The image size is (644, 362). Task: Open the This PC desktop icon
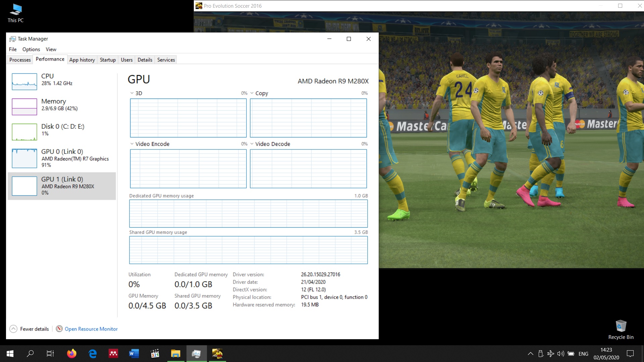point(16,13)
